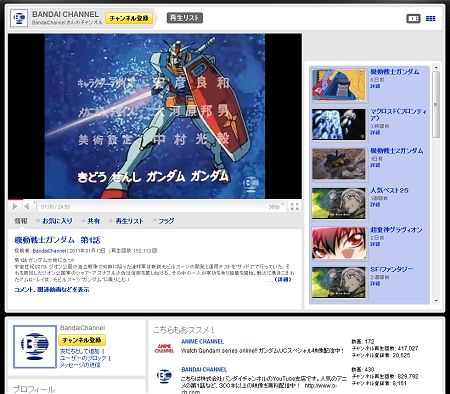
Task: Open the 機動戦士ガンダム playlist thumbnail
Action: (x=339, y=85)
